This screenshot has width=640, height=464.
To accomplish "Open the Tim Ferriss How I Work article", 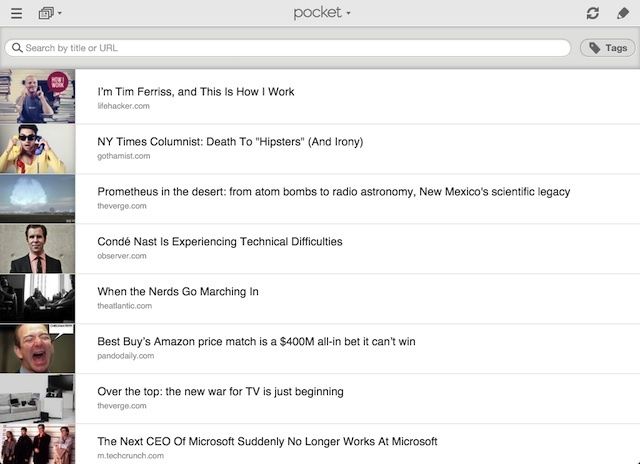I will (196, 92).
